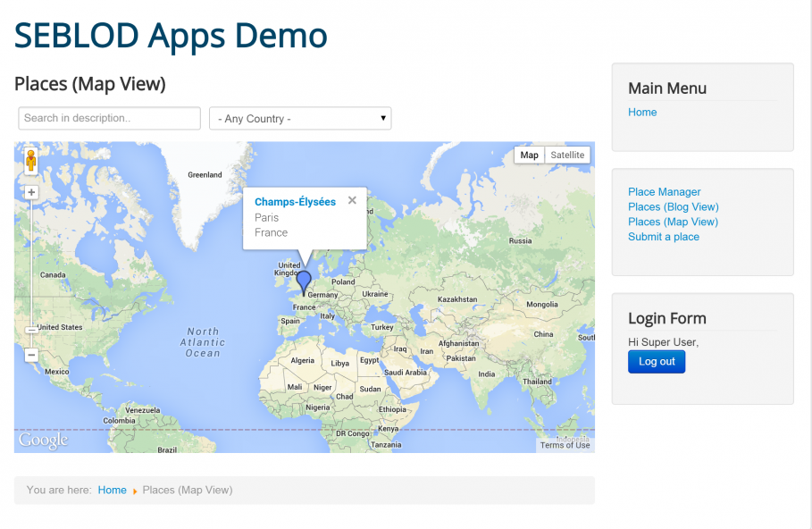The height and width of the screenshot is (529, 812).
Task: Close the Champs-Élysées info window
Action: coord(352,200)
